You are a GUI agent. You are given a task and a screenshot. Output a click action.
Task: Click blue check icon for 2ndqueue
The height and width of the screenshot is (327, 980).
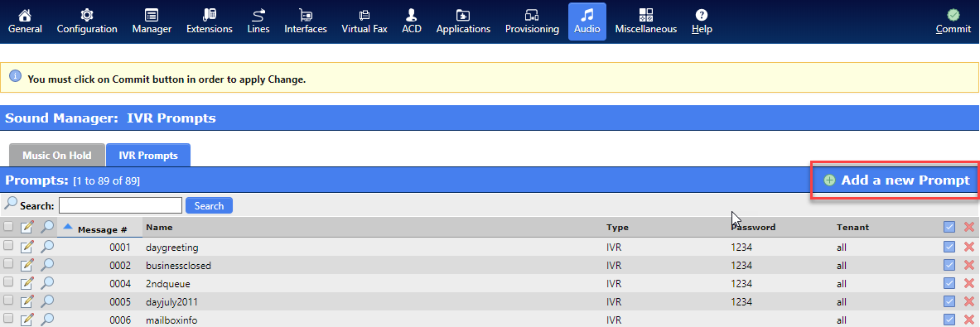pos(949,283)
